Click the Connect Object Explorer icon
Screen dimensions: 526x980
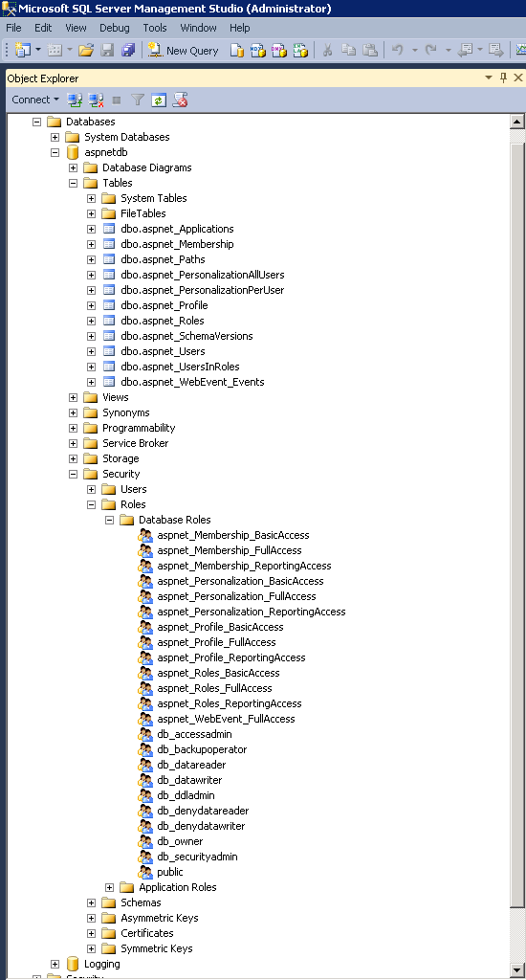coord(75,100)
